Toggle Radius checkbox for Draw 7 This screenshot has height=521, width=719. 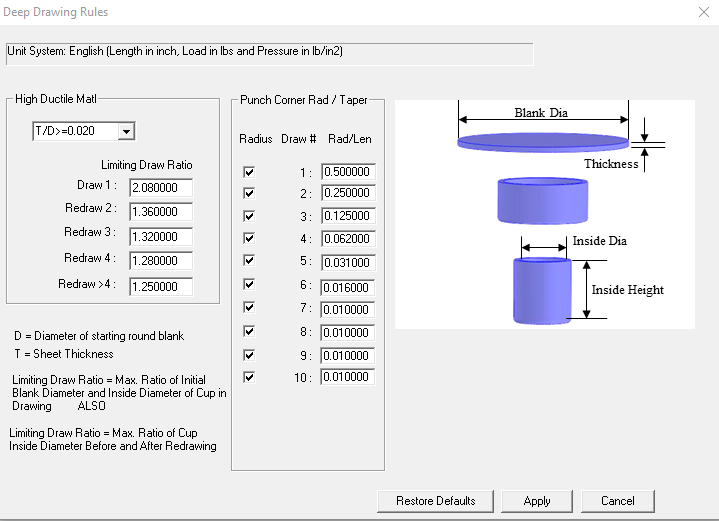click(249, 308)
